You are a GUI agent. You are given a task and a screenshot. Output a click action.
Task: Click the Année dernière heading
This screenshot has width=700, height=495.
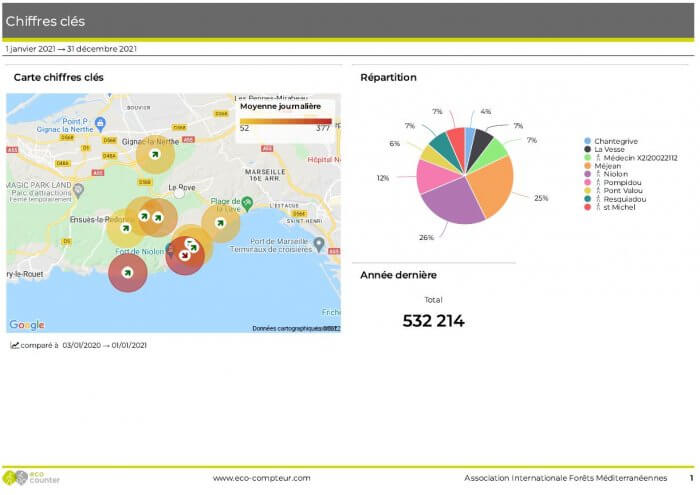(398, 275)
